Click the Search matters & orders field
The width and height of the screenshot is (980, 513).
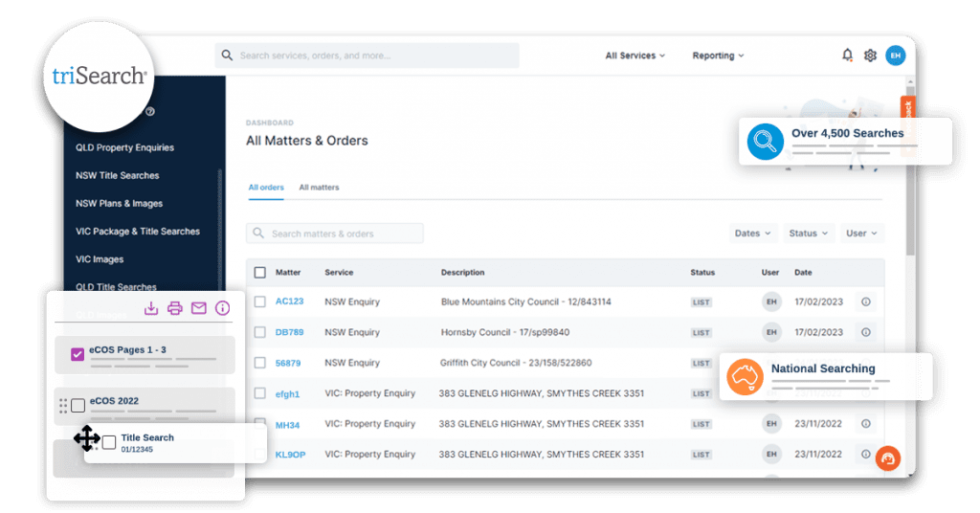[x=335, y=234]
